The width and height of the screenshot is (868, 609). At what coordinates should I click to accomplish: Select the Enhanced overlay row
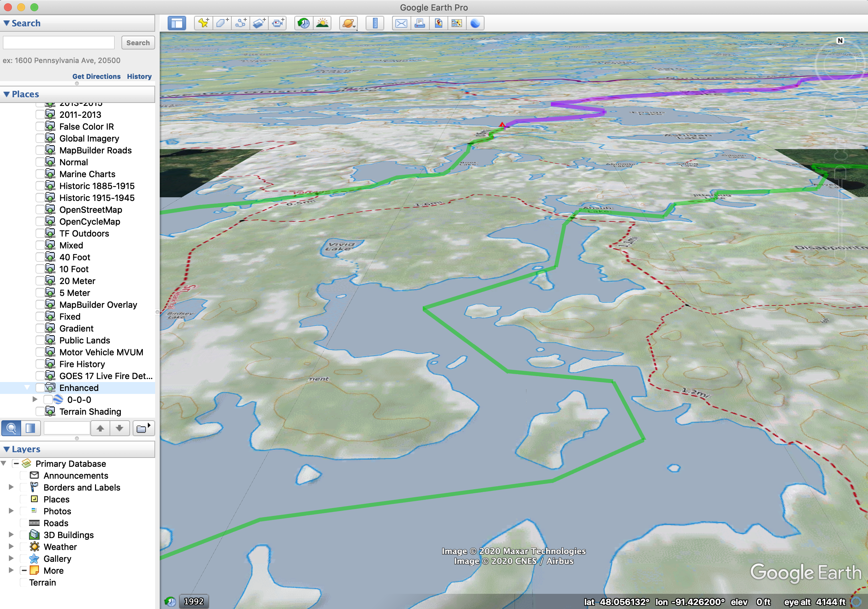[x=78, y=388]
